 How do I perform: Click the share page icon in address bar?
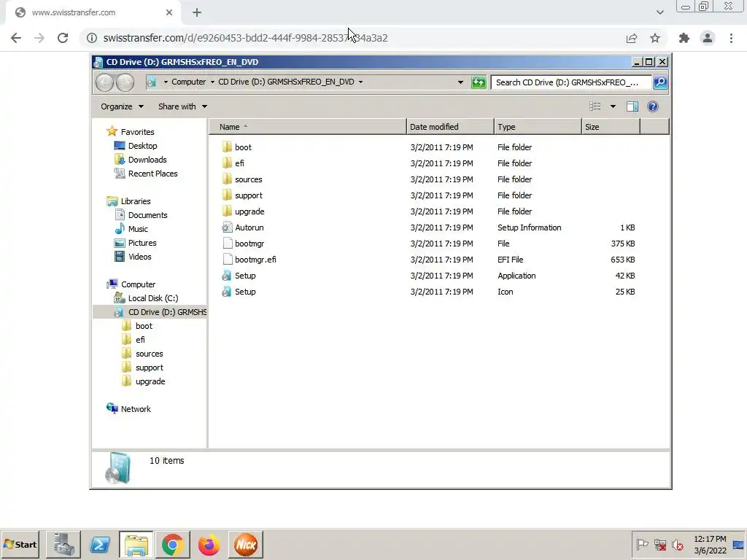(x=632, y=38)
